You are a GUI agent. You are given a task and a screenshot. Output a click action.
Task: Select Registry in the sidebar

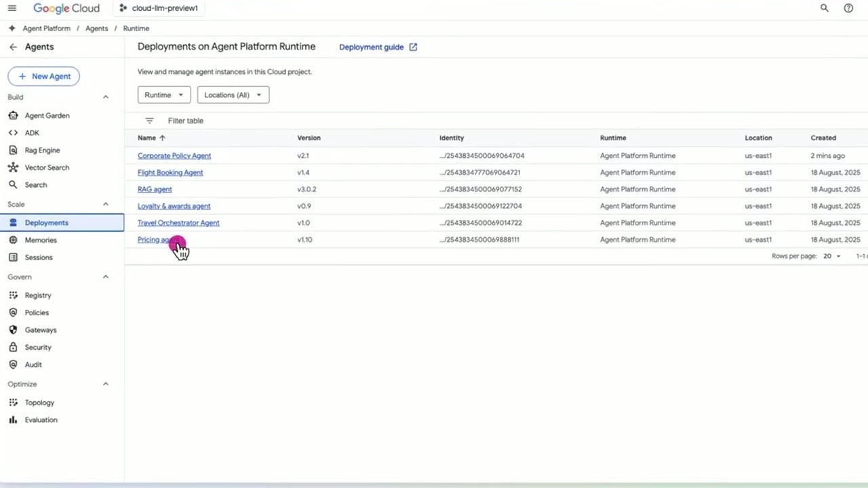click(x=38, y=295)
